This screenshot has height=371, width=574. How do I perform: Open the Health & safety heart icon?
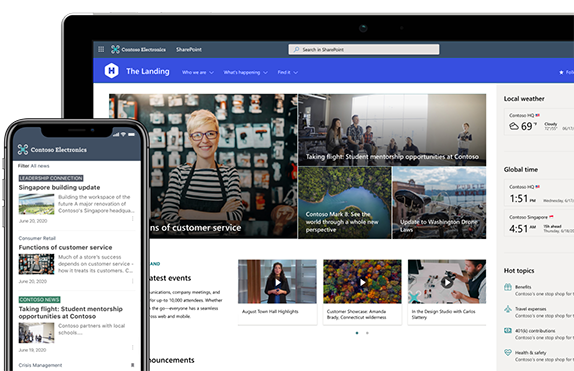click(x=508, y=352)
